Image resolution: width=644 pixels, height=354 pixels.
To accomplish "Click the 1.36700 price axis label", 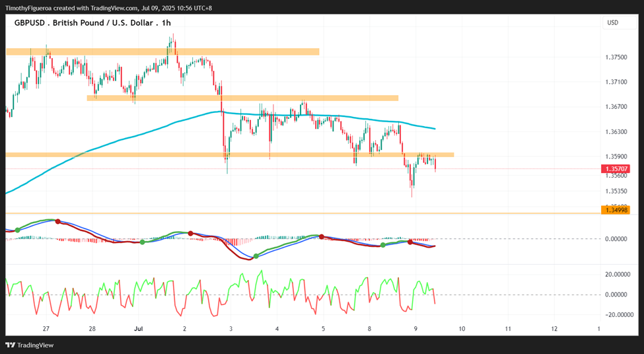I will click(616, 107).
